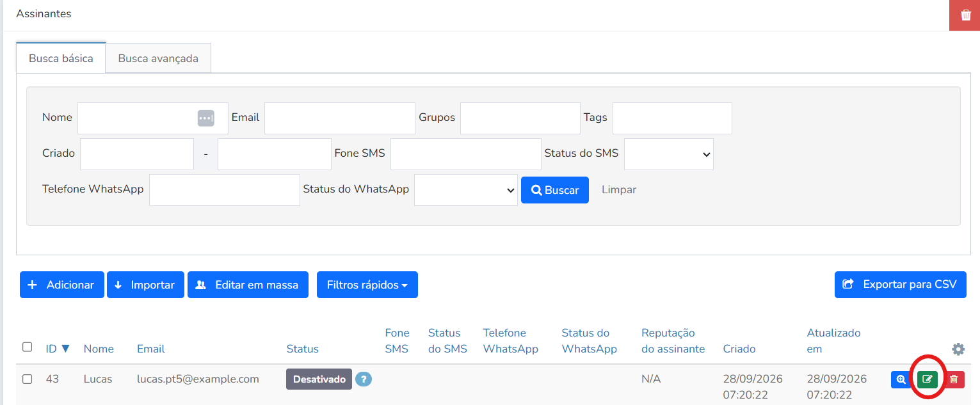Image resolution: width=980 pixels, height=405 pixels.
Task: Open the column settings gear icon
Action: tap(958, 349)
